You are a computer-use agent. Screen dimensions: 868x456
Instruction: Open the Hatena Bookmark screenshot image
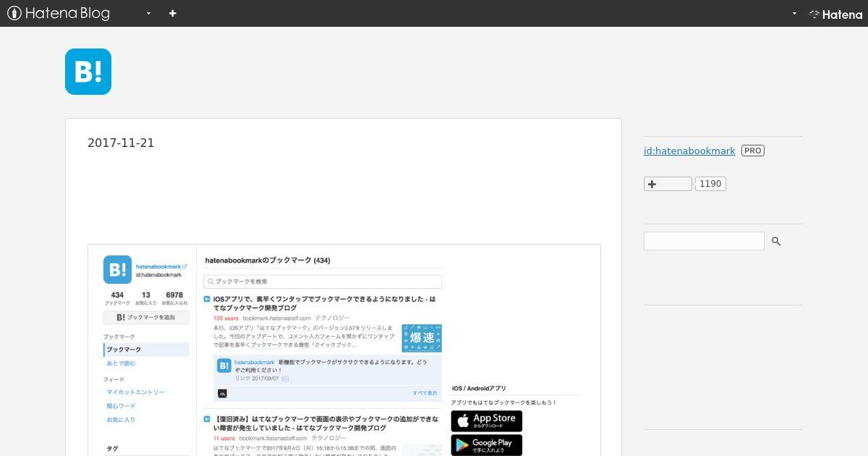(344, 350)
